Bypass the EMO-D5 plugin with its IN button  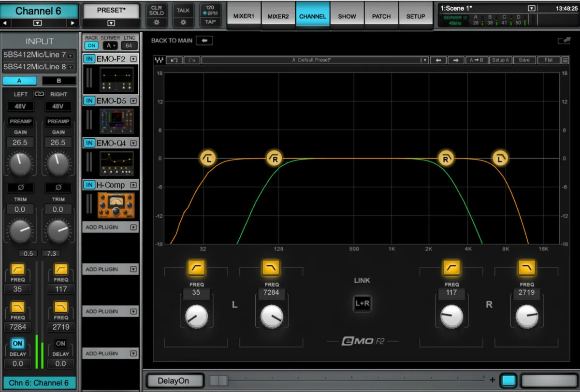(x=89, y=101)
